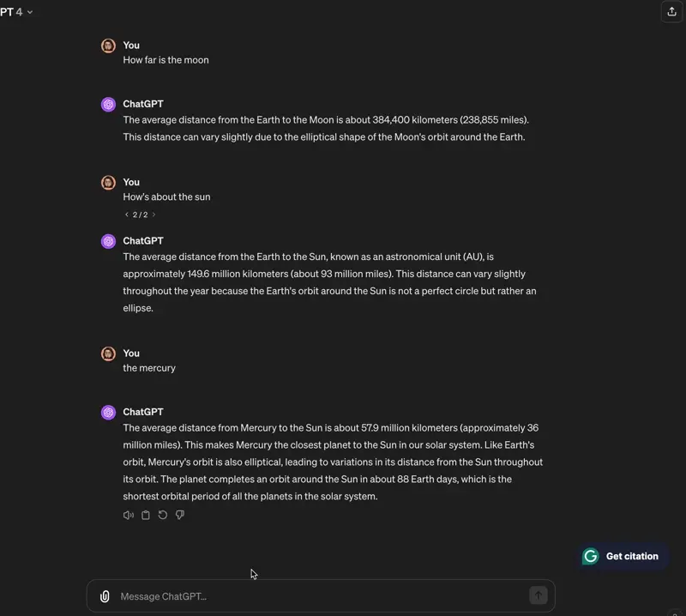
Task: Go to next version of edited message
Action: (154, 214)
